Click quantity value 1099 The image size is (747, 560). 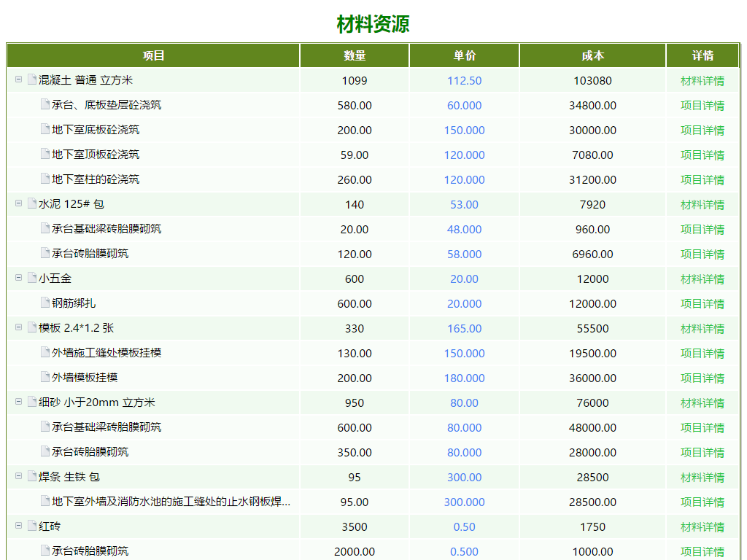tap(355, 80)
